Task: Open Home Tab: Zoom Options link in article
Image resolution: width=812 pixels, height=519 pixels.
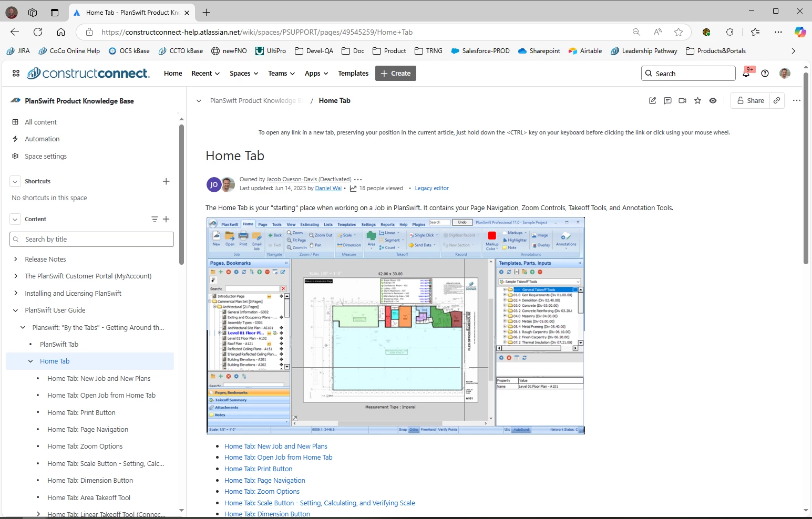Action: point(262,491)
